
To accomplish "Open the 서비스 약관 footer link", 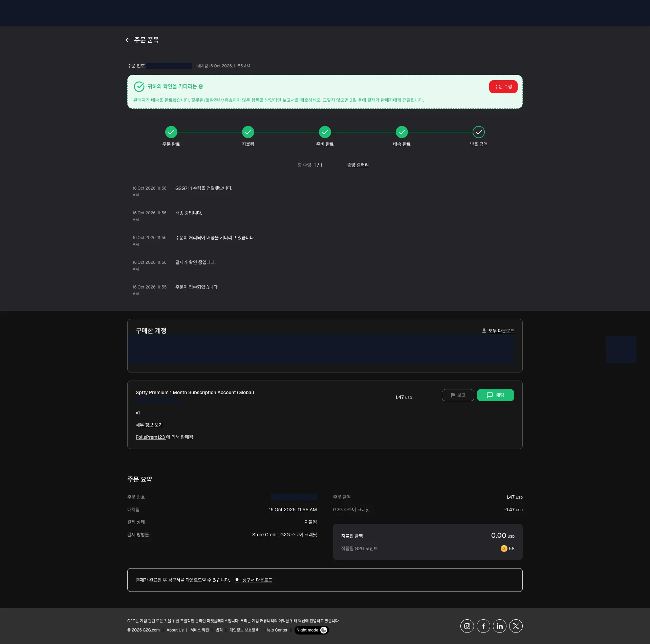I will pos(200,630).
